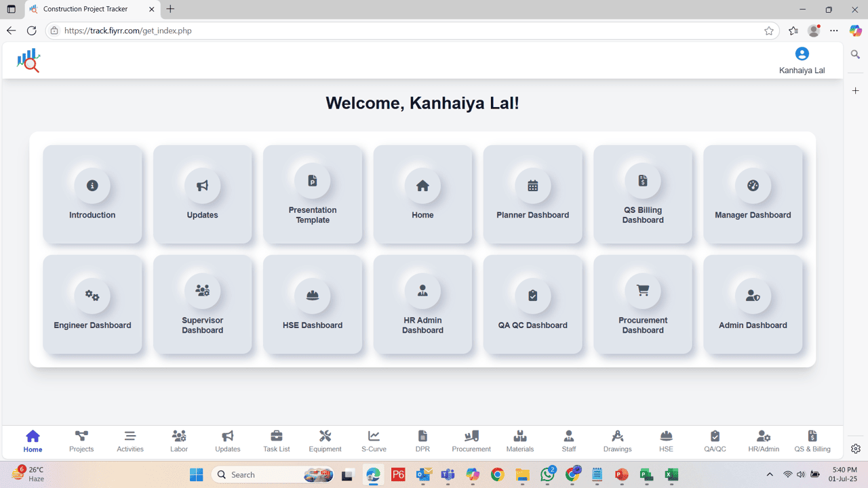Screen dimensions: 868x488
Task: Open the Supervisor Dashboard tile
Action: click(202, 304)
